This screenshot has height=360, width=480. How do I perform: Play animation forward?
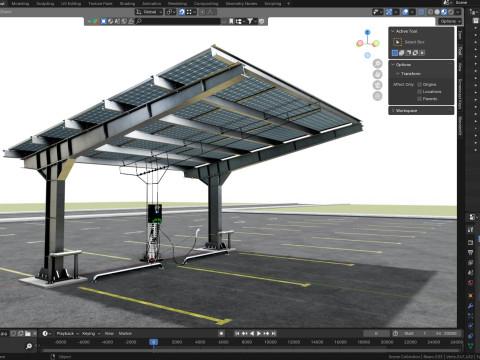[x=259, y=333]
